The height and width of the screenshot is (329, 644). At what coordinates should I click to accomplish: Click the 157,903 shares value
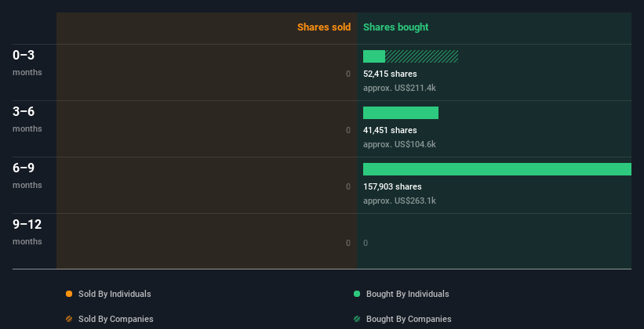click(x=392, y=186)
